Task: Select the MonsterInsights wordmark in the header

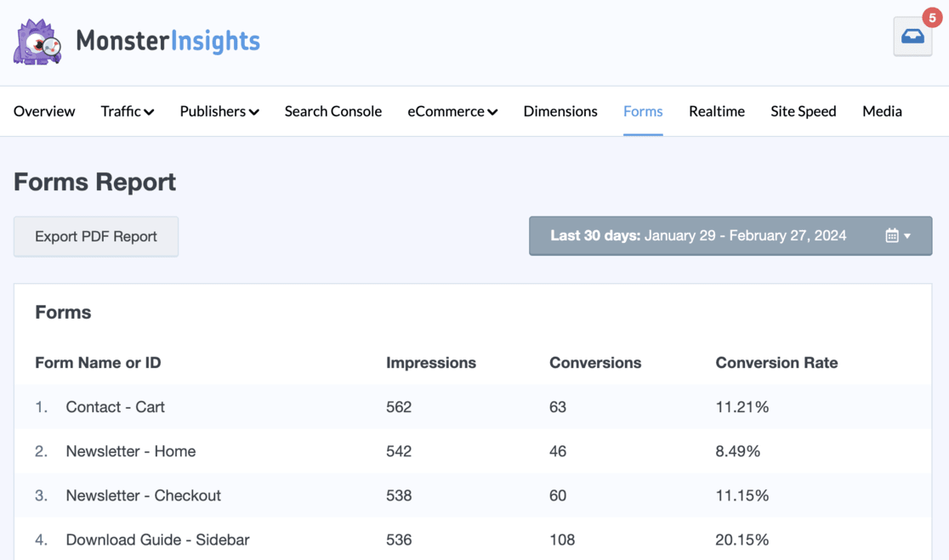Action: pos(167,40)
